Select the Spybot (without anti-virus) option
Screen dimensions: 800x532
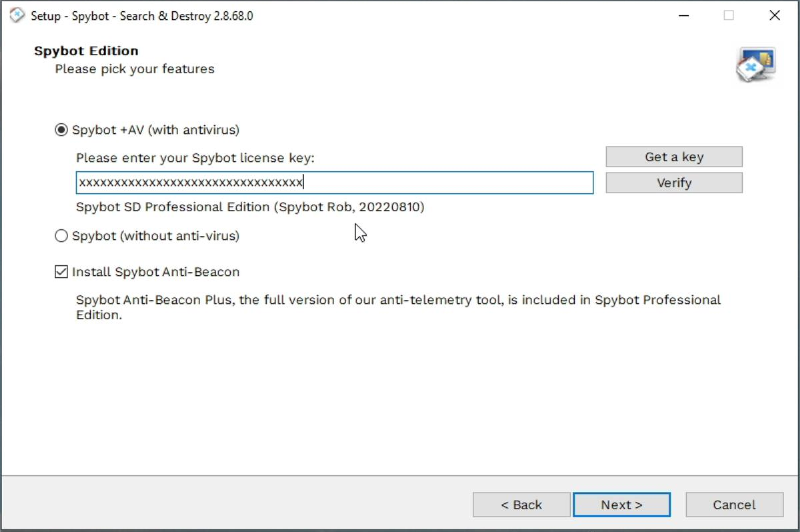61,235
